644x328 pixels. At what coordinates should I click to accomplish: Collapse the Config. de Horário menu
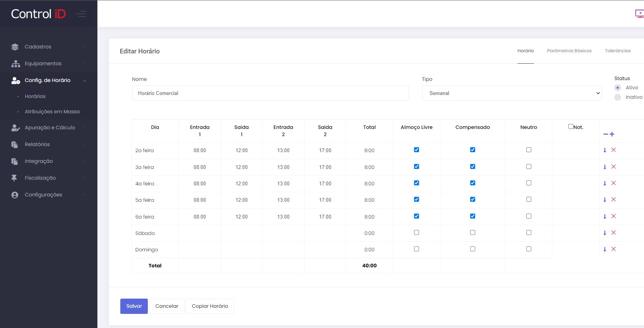point(48,80)
